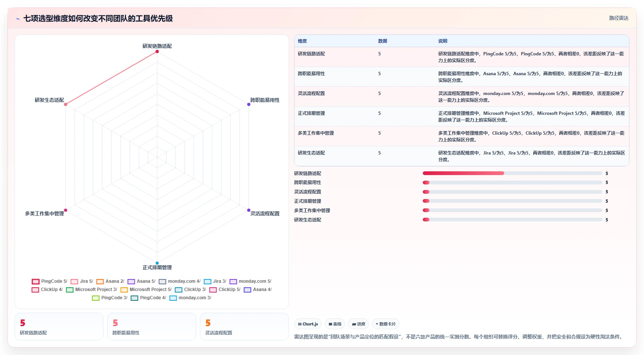The image size is (644, 355).
Task: Toggle the PingCode 5/ legend entry
Action: point(49,281)
